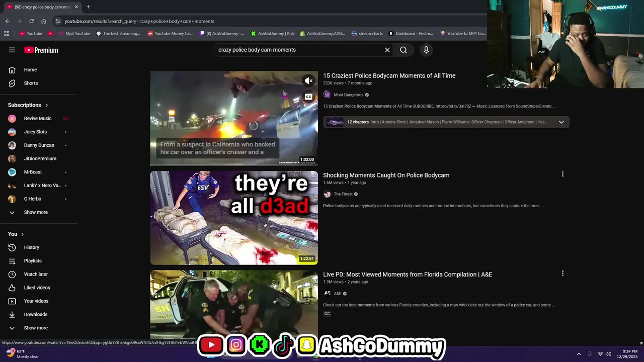The height and width of the screenshot is (362, 644).
Task: Open a new browser tab
Action: point(89,7)
